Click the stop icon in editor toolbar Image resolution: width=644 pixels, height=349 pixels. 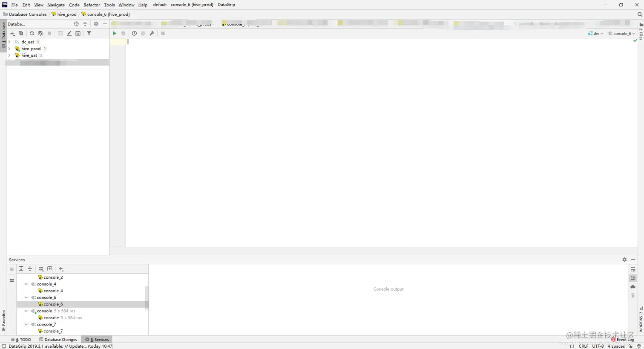(x=163, y=33)
